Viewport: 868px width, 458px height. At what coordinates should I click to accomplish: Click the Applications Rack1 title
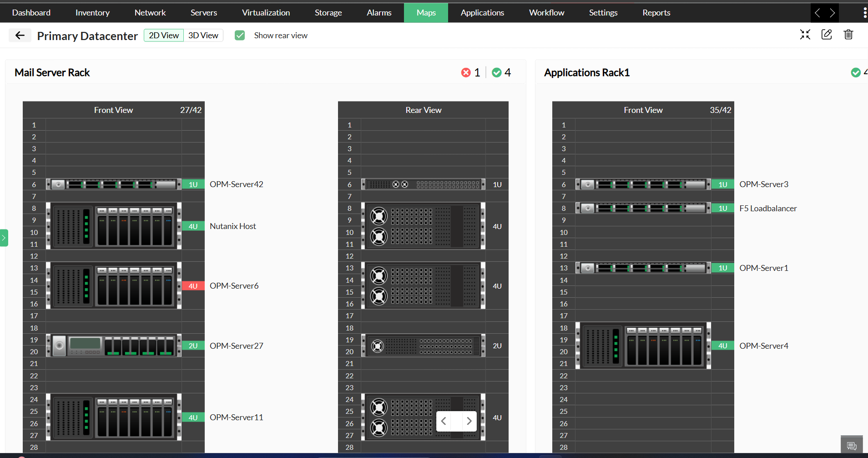pos(587,72)
